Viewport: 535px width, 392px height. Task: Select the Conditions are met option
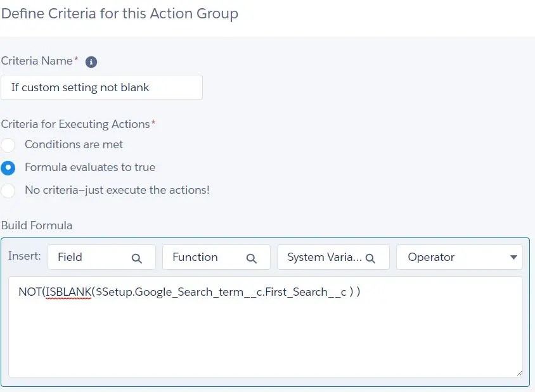click(x=9, y=144)
